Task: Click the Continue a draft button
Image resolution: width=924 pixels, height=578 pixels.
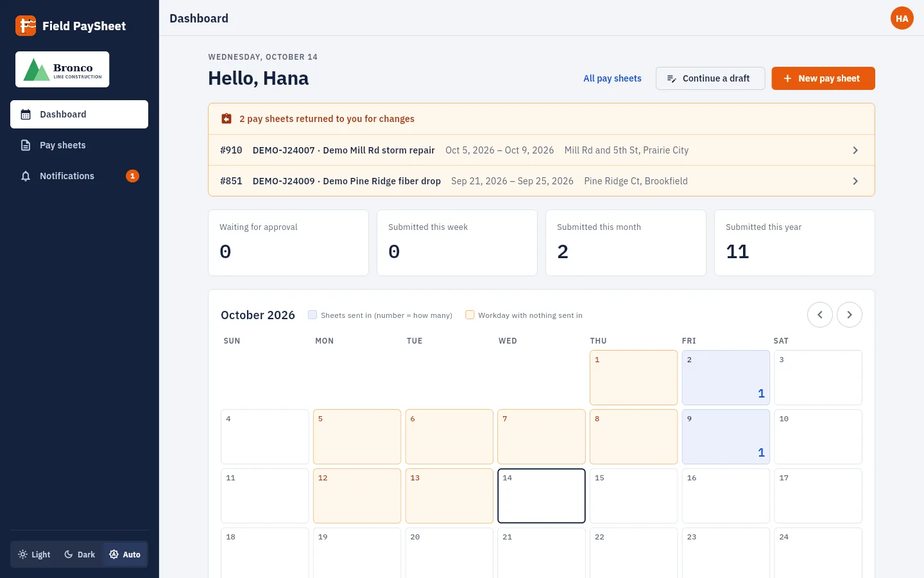Action: (x=710, y=78)
